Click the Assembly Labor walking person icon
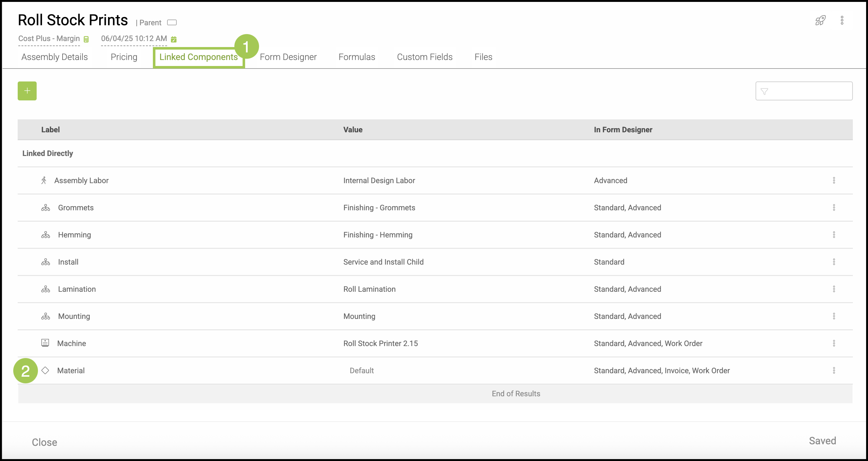868x461 pixels. tap(44, 181)
